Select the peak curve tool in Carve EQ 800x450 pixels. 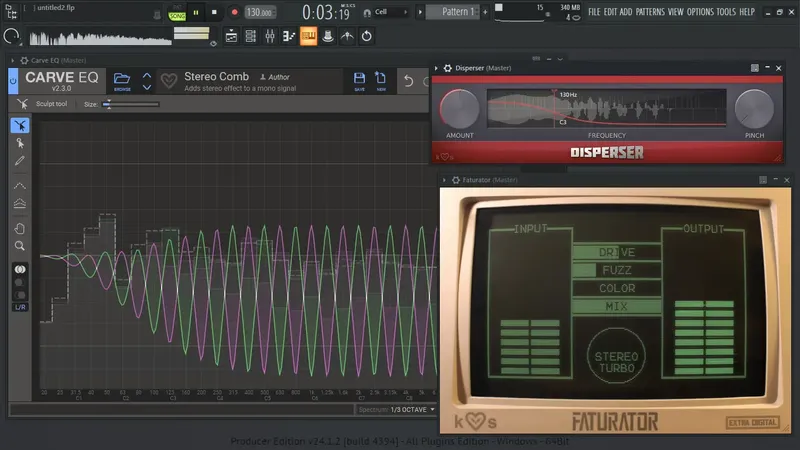pos(19,186)
